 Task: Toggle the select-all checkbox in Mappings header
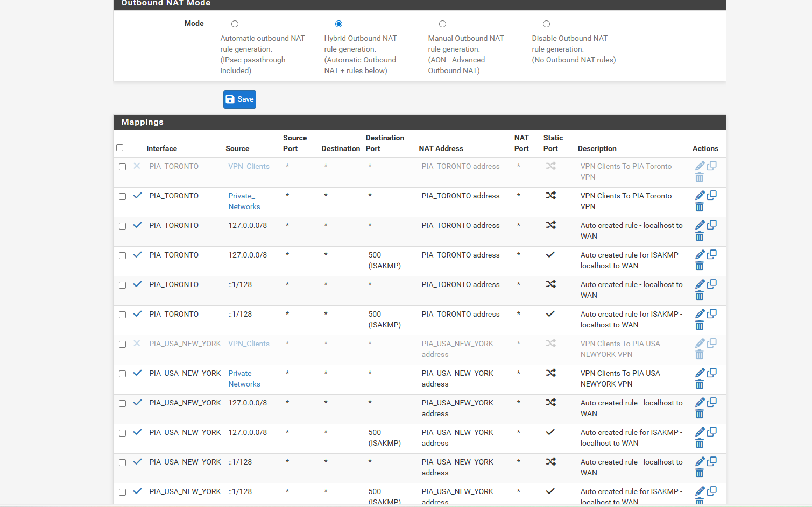click(120, 148)
